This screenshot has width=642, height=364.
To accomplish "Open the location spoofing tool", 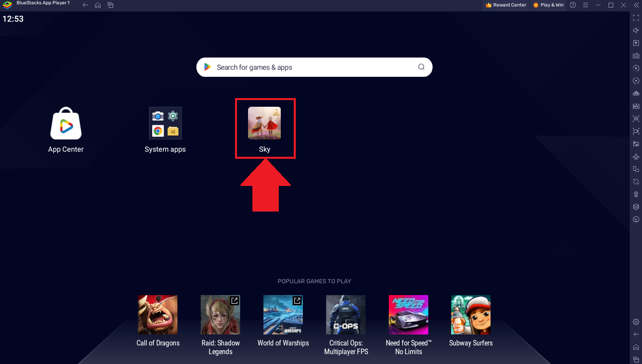I will (x=636, y=194).
